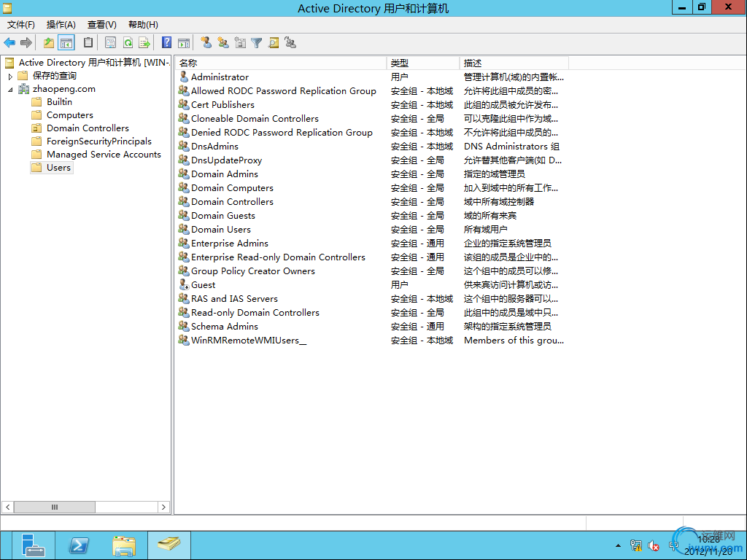
Task: Create a new user toolbar icon
Action: point(206,43)
